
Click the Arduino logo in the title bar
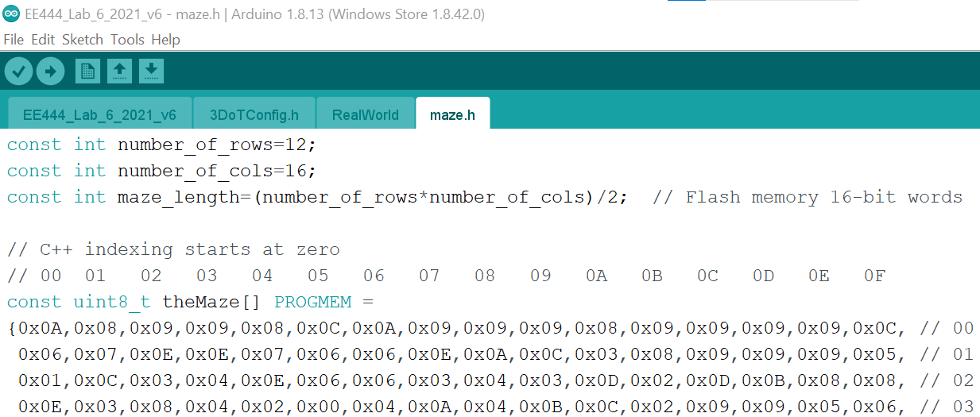coord(11,14)
